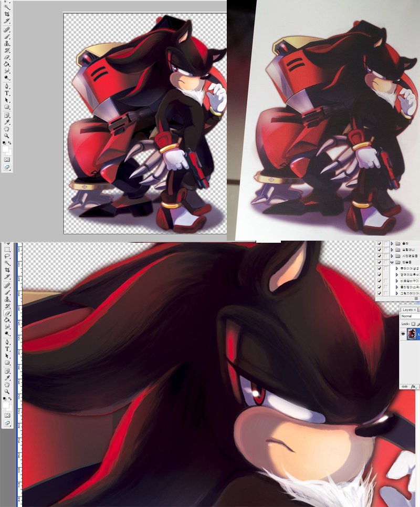Select the layer thumbnail in Layers panel
The image size is (420, 507).
click(x=412, y=334)
